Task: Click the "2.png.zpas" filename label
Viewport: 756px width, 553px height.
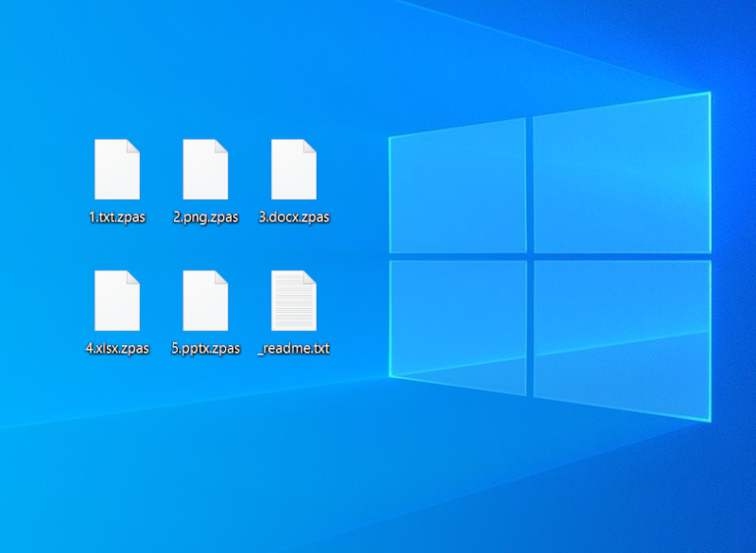Action: point(205,217)
